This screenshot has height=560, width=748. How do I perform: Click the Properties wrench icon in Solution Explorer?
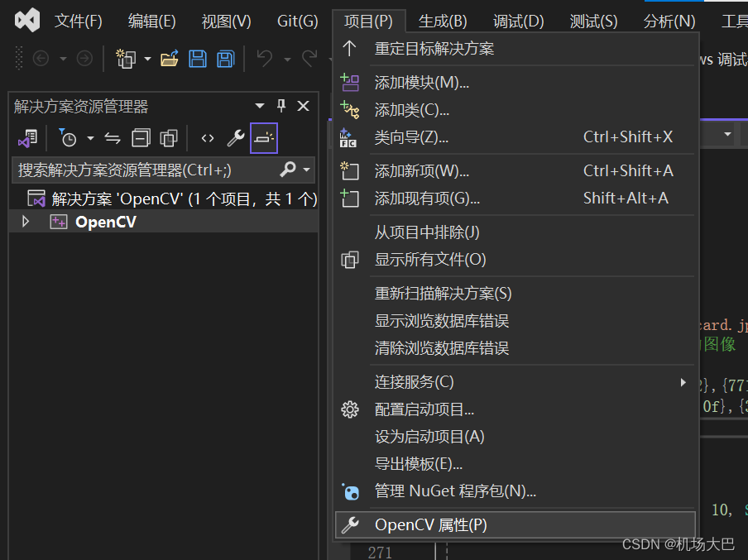pos(236,137)
